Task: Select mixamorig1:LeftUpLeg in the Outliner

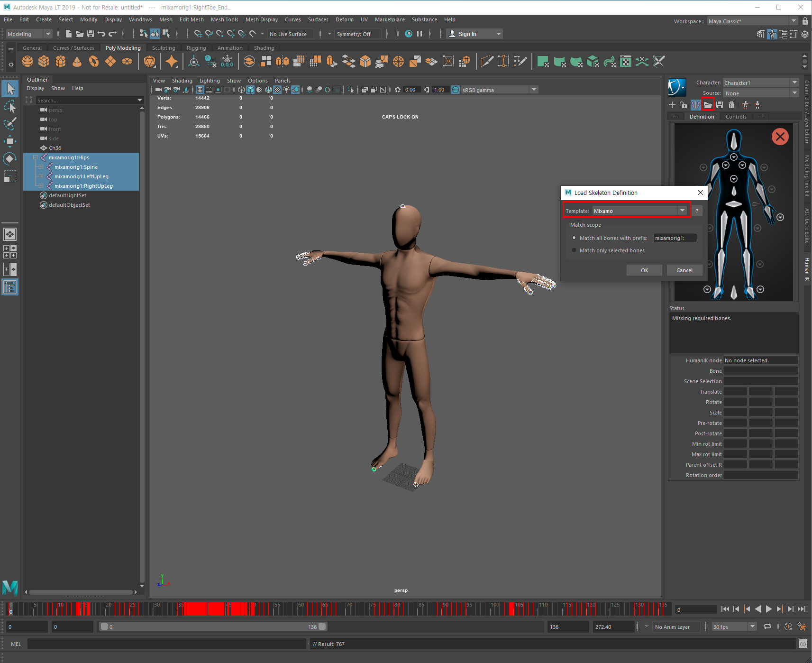Action: coord(81,176)
